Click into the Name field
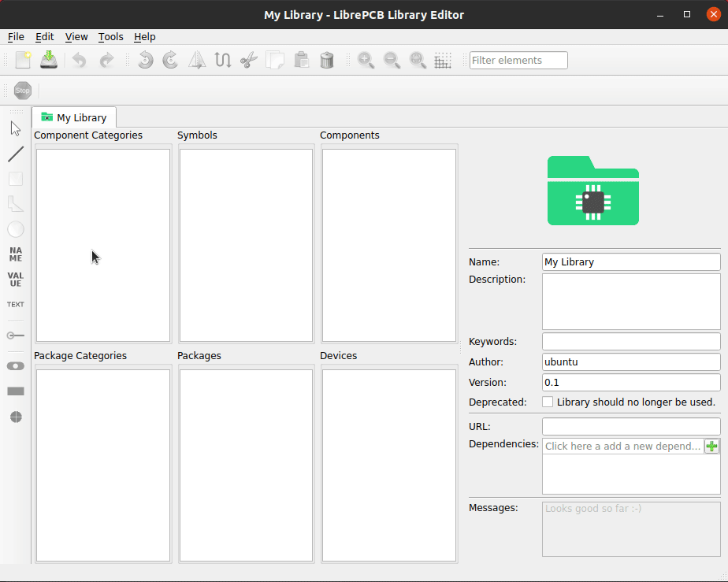The image size is (728, 582). (631, 261)
